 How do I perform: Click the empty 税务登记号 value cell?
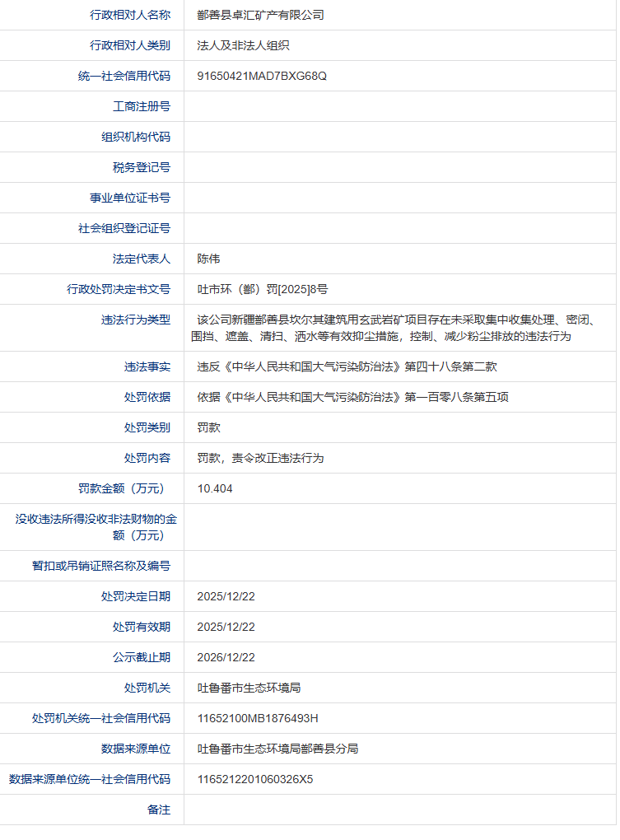399,167
